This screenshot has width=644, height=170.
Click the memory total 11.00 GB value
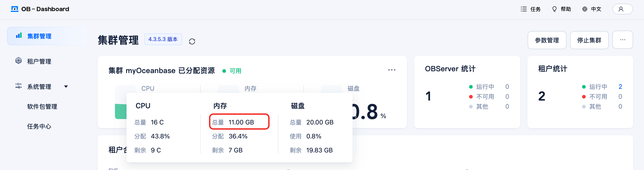(x=241, y=122)
